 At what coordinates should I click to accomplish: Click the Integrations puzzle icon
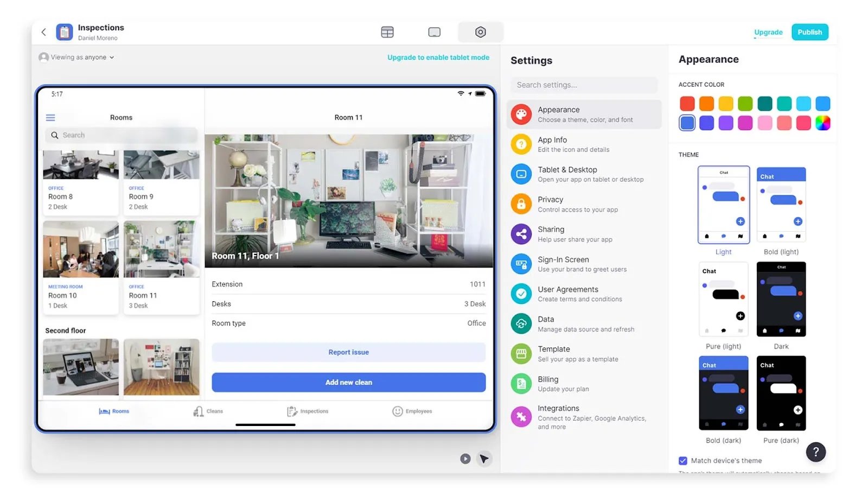521,417
